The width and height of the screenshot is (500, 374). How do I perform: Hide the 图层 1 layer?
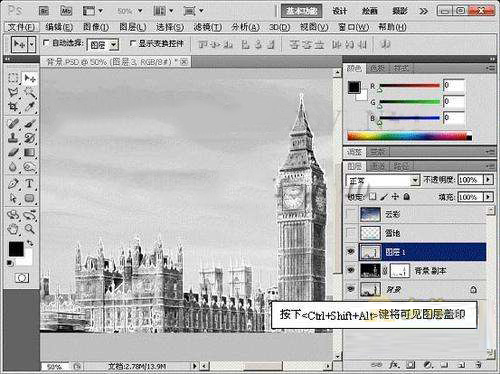click(351, 252)
